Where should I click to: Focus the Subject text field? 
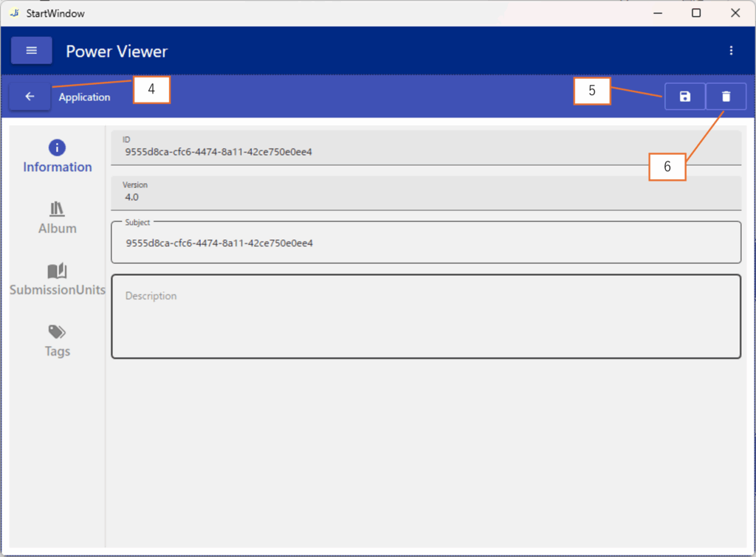[425, 243]
